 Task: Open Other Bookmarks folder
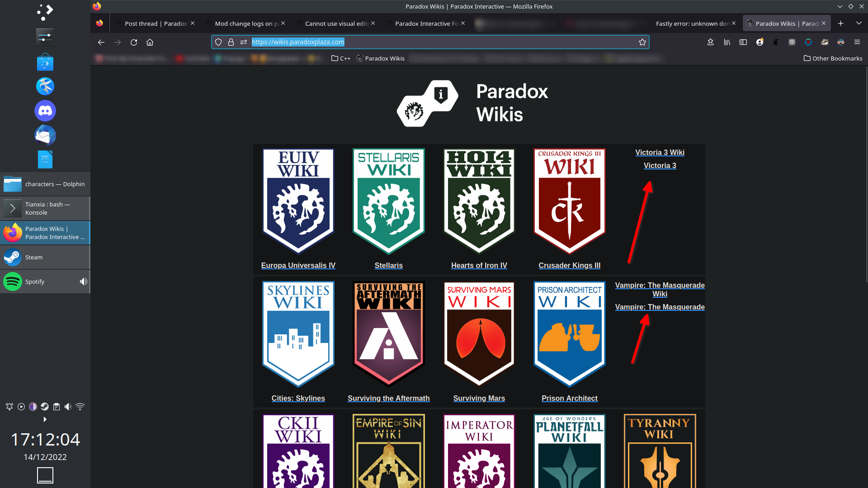833,58
